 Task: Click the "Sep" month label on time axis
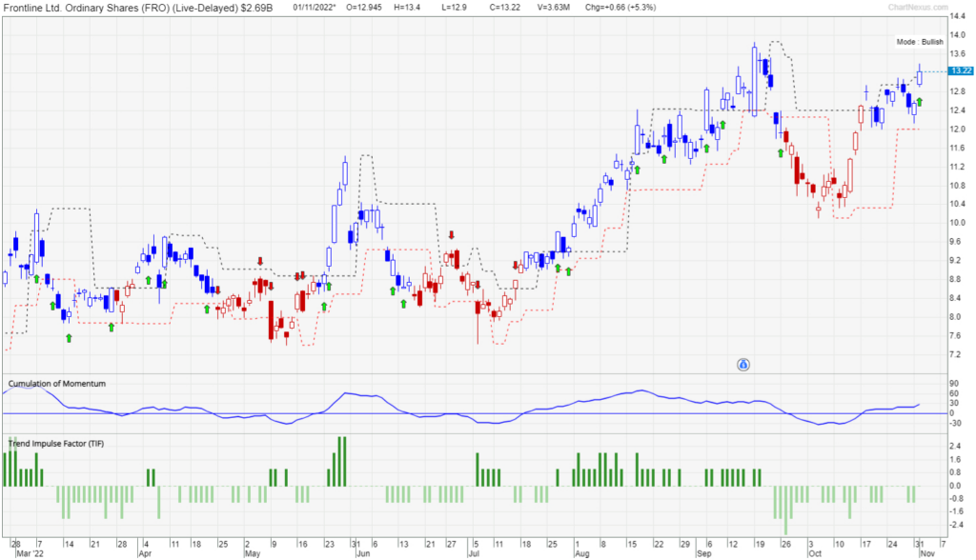[704, 553]
